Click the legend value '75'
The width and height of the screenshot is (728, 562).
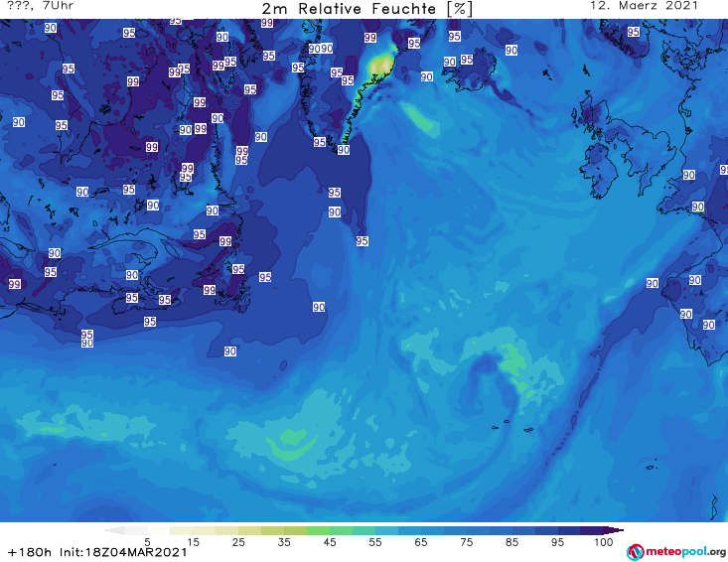tap(466, 542)
